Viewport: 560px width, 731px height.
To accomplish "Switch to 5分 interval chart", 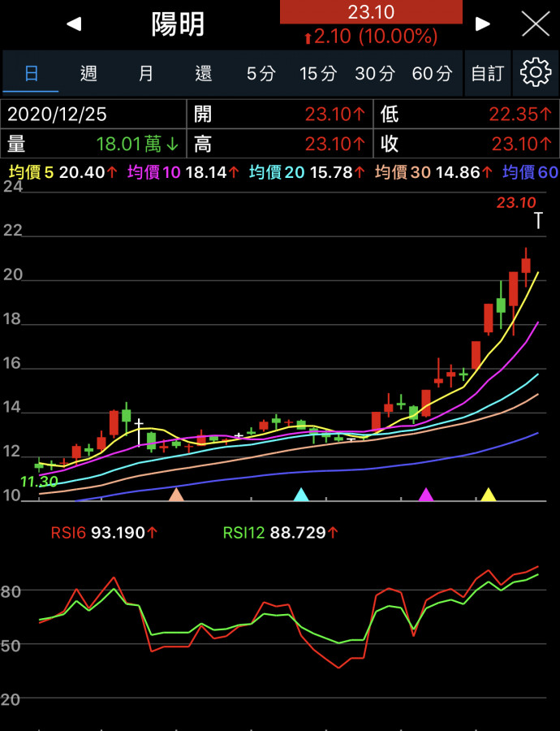I will point(261,74).
